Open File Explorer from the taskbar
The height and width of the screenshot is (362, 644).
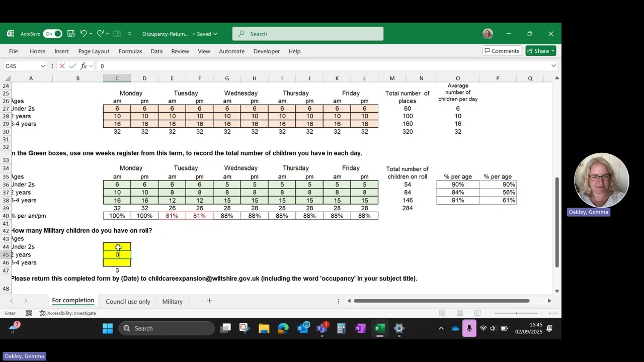click(x=264, y=328)
